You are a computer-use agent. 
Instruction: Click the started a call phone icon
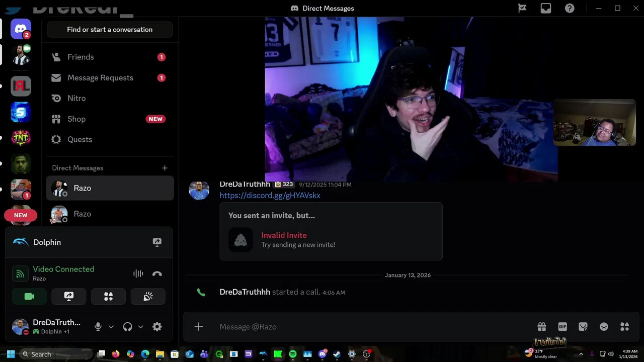[x=201, y=292]
